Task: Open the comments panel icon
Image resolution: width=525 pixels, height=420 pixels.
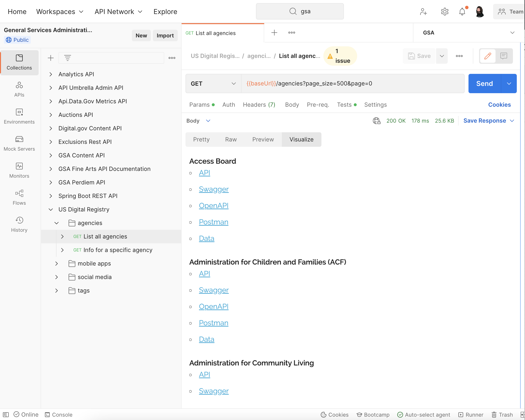Action: point(504,56)
